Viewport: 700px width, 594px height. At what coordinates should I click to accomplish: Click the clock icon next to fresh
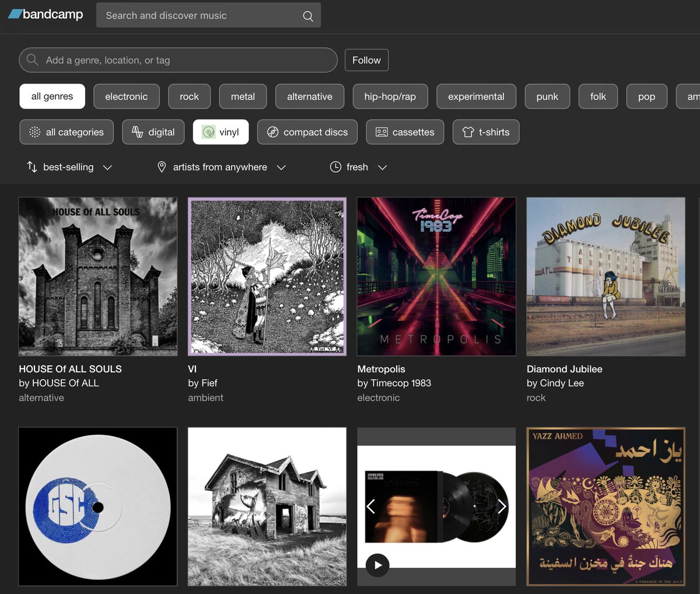pos(335,167)
